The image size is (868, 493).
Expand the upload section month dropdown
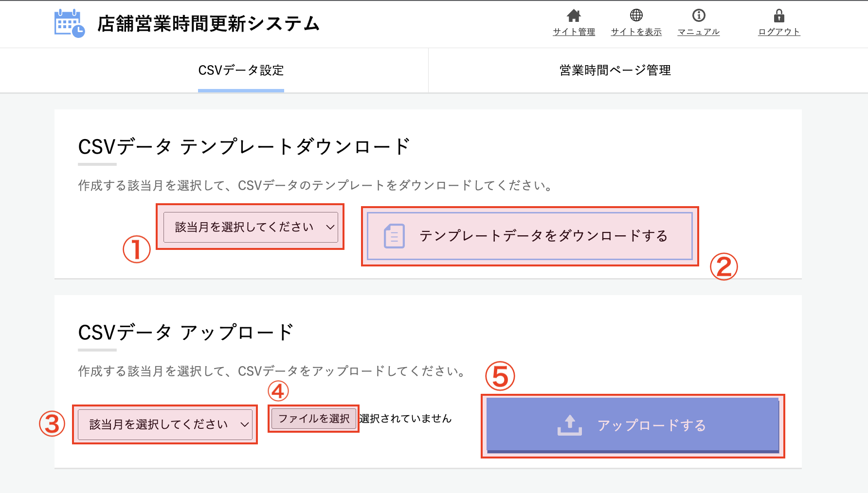point(165,424)
